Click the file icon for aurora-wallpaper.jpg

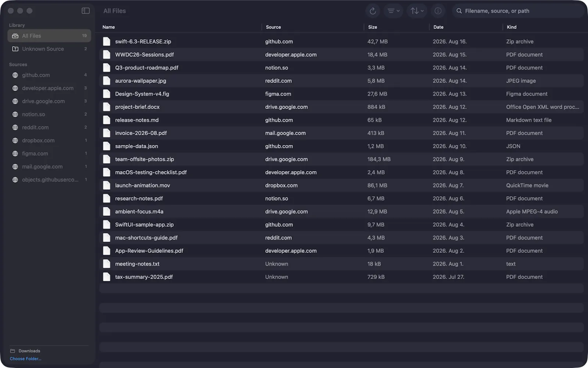click(x=107, y=81)
